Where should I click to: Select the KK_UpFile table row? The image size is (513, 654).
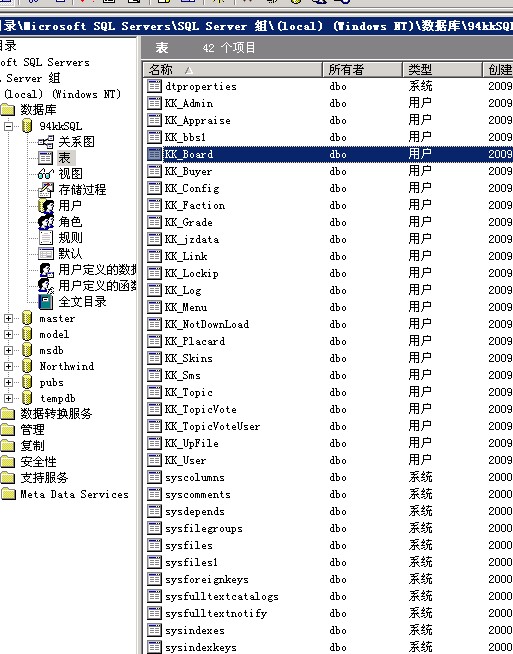(328, 443)
